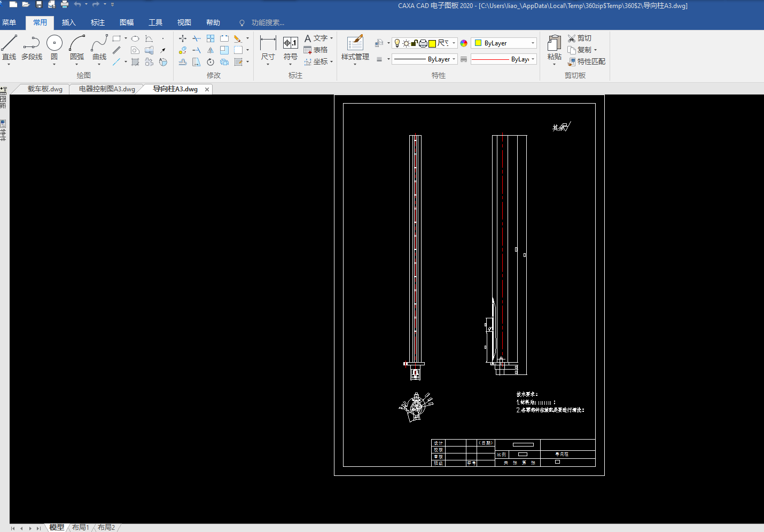Open the color wheel picker
Screen dimensions: 764x532
coord(464,43)
